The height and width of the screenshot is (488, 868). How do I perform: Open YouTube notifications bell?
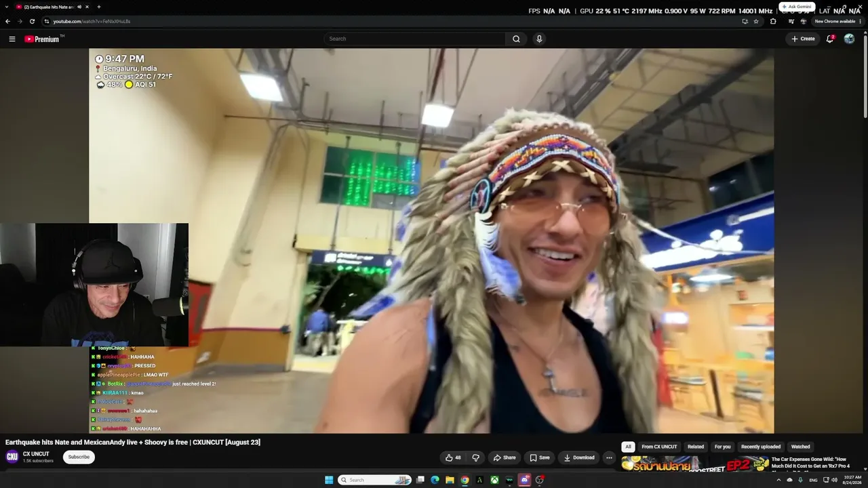click(830, 39)
